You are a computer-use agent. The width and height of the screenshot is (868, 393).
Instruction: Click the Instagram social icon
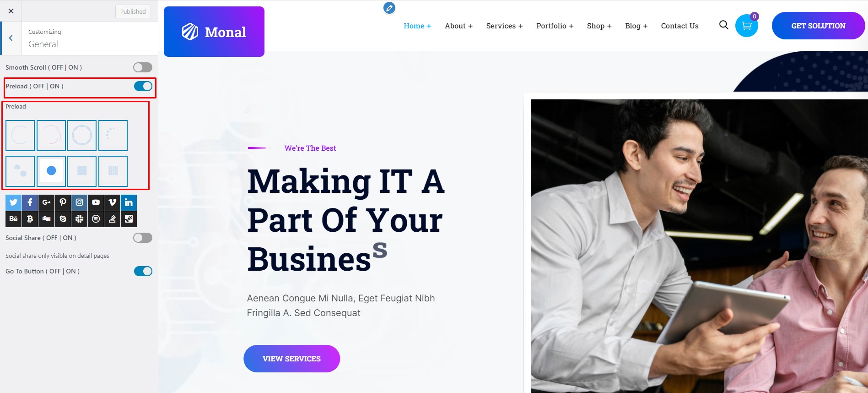point(79,202)
